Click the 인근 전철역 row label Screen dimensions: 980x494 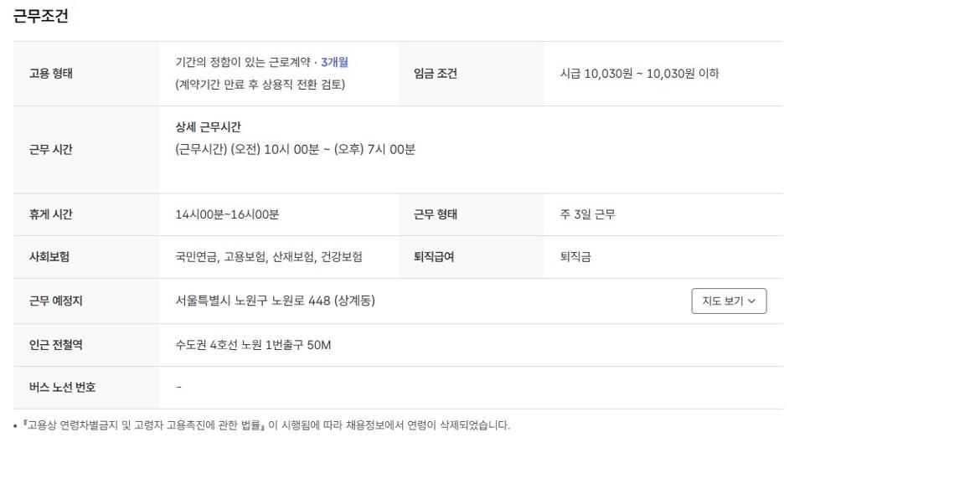point(56,345)
